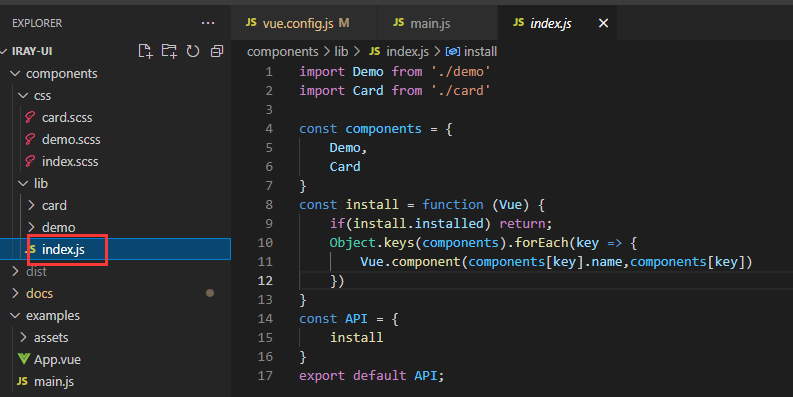The image size is (793, 397).
Task: Click the modified dot on docs folder
Action: (x=210, y=293)
